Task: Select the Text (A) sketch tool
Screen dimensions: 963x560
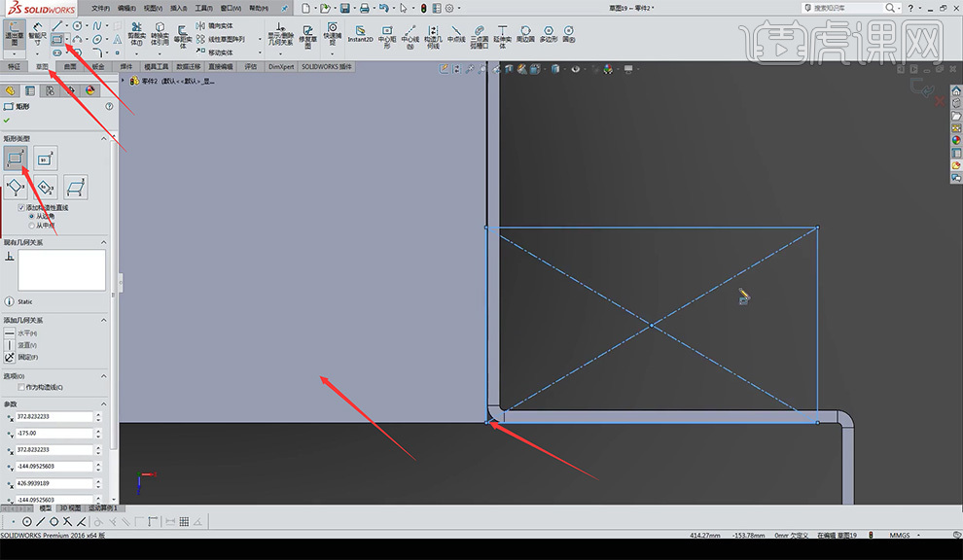Action: pos(117,39)
